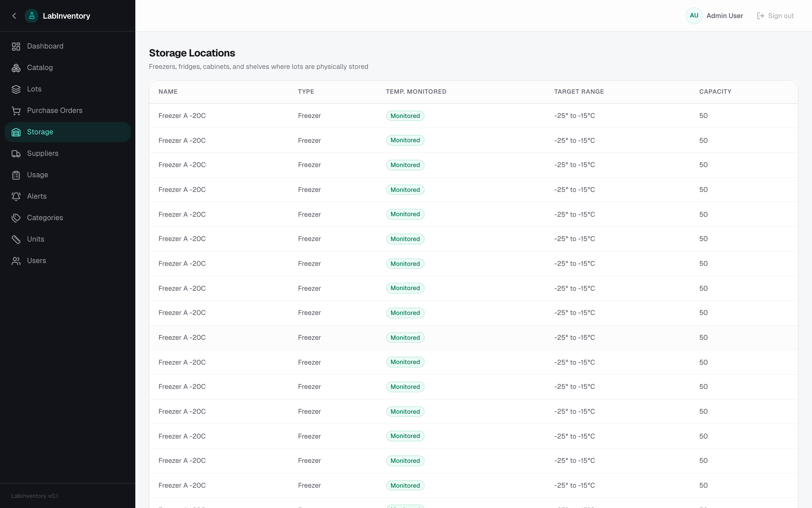Click the NAME column header
This screenshot has height=508, width=812.
point(168,92)
